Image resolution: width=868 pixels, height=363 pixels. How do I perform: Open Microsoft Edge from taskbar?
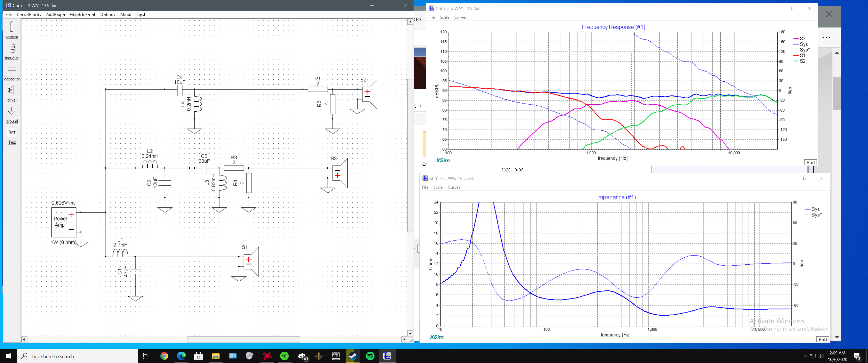point(181,356)
